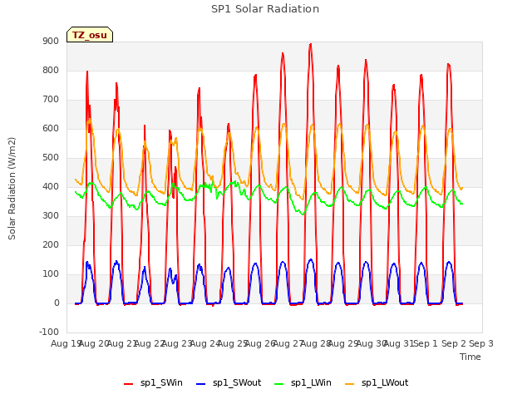Click the 0 y-axis tick label
Viewport: 532px width, 399px height.
57,303
